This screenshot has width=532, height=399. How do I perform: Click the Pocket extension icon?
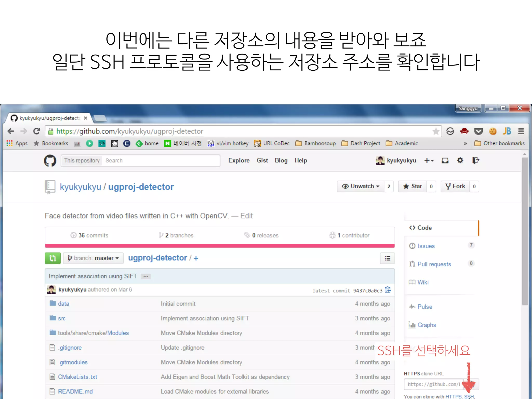pyautogui.click(x=478, y=131)
